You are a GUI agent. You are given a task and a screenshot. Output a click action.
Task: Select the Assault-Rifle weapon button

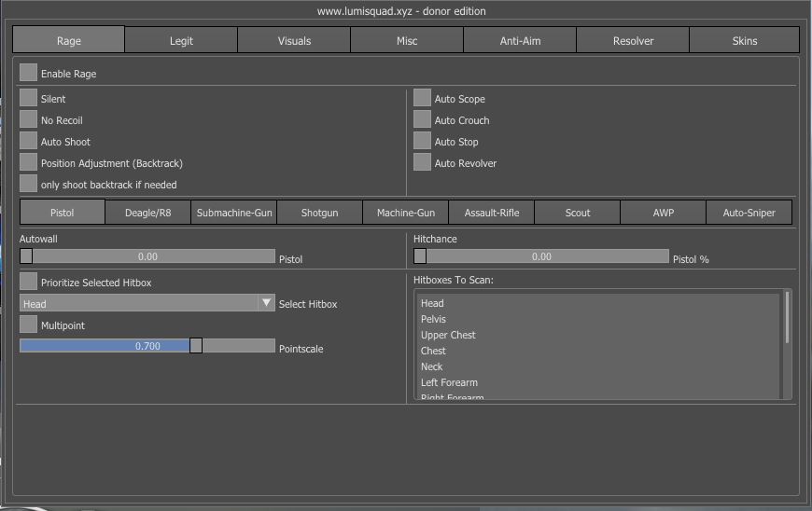click(x=491, y=213)
